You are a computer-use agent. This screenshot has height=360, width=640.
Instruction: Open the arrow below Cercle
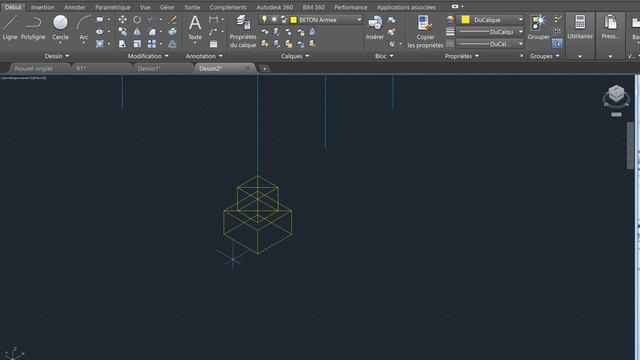click(60, 43)
